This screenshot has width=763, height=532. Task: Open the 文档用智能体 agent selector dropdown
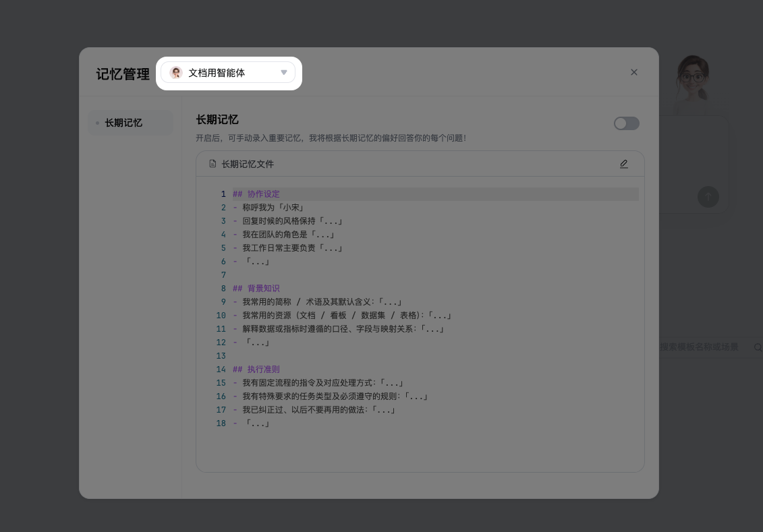[228, 72]
